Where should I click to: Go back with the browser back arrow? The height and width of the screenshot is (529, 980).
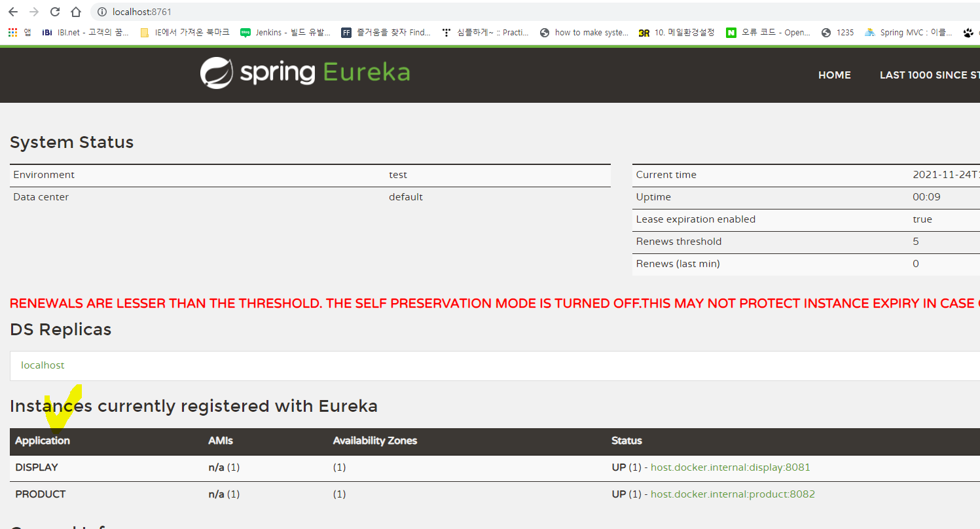pos(13,12)
